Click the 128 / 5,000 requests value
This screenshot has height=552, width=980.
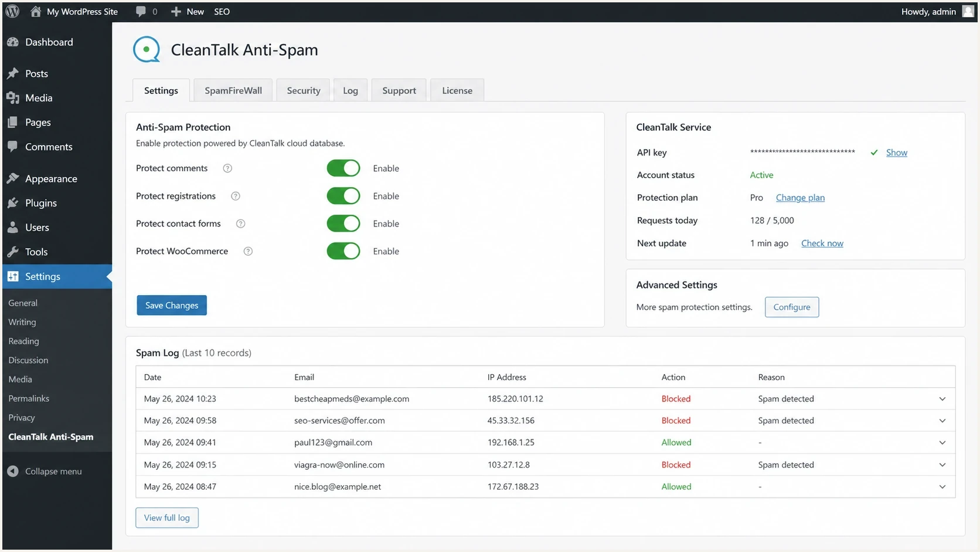coord(772,221)
